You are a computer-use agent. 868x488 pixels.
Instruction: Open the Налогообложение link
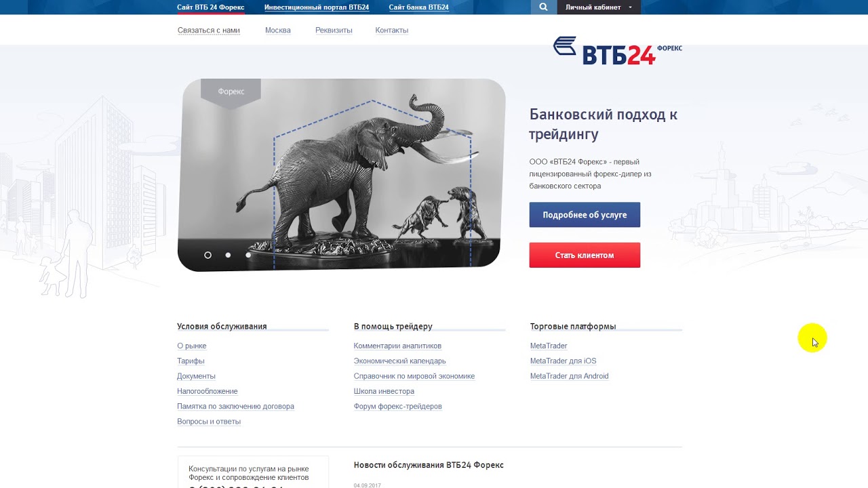point(208,391)
